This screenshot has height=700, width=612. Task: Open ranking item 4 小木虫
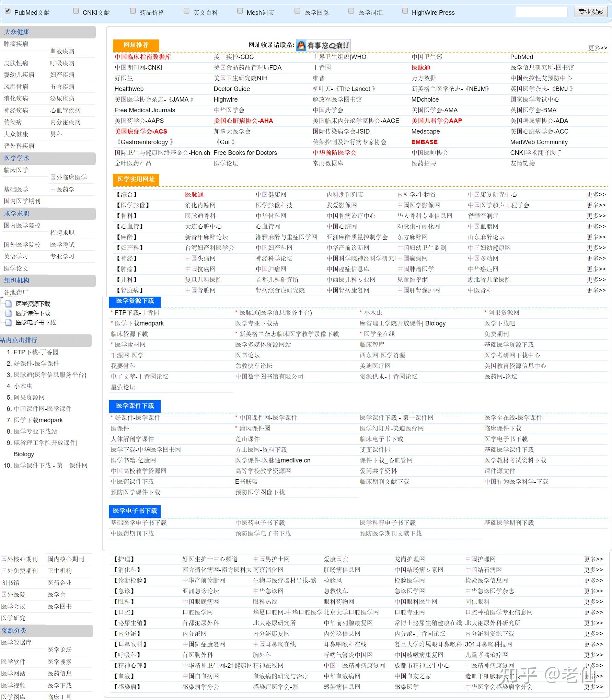click(23, 386)
